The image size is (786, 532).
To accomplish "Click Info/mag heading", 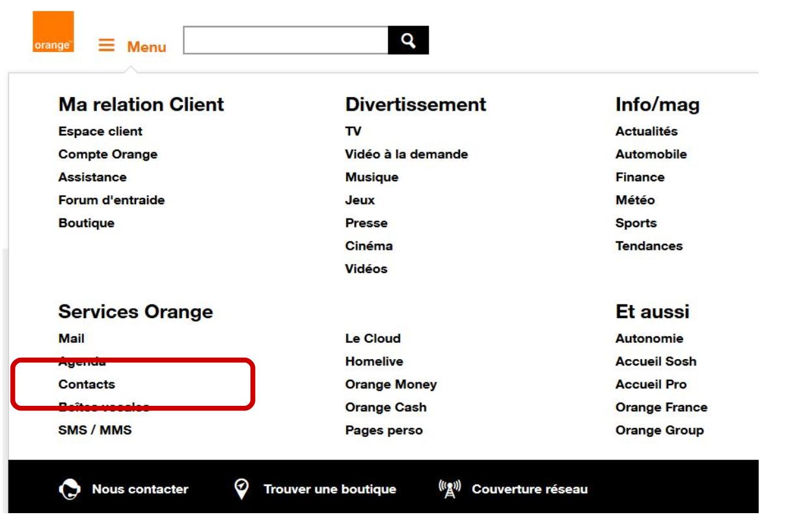I will (x=658, y=104).
